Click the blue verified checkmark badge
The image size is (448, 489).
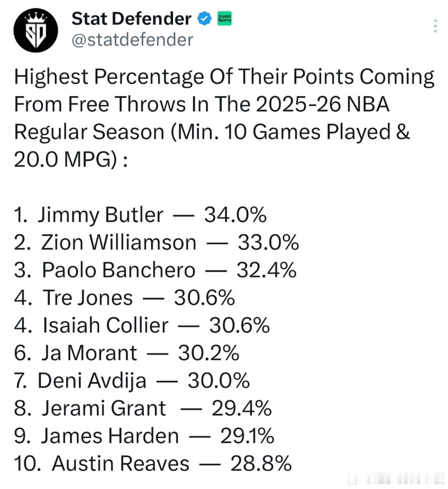click(204, 18)
